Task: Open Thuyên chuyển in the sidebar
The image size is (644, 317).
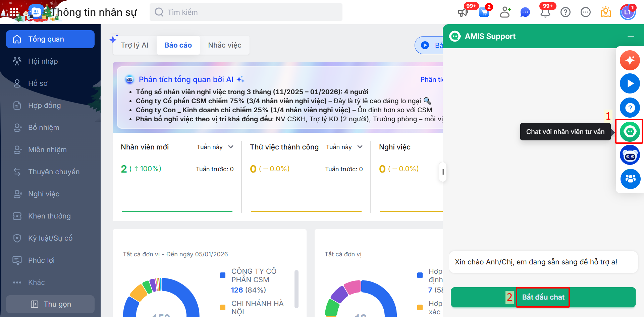Action: coord(50,172)
